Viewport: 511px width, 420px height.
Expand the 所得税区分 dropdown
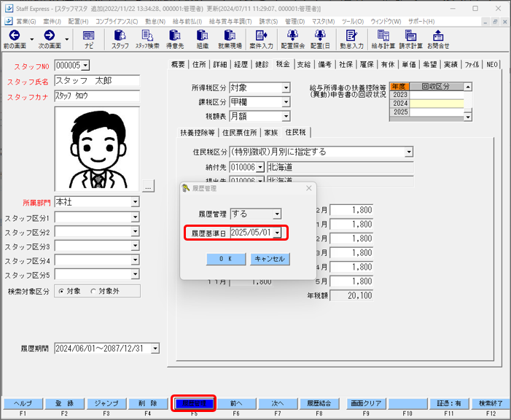pos(286,87)
